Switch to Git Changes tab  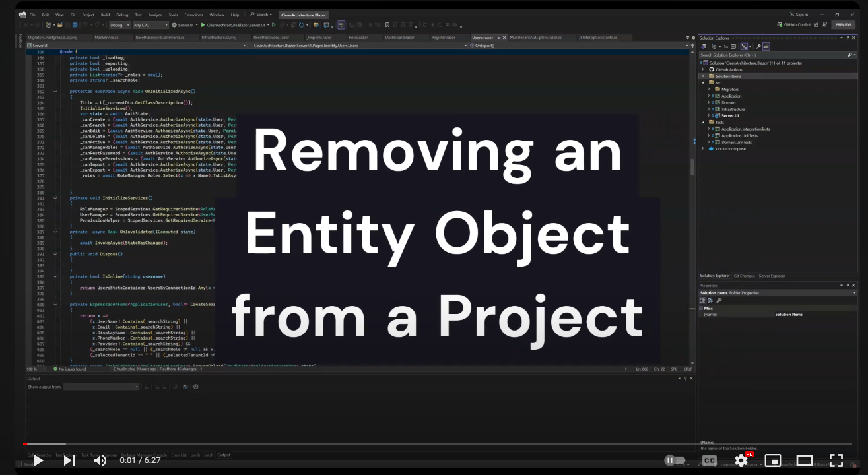[744, 276]
